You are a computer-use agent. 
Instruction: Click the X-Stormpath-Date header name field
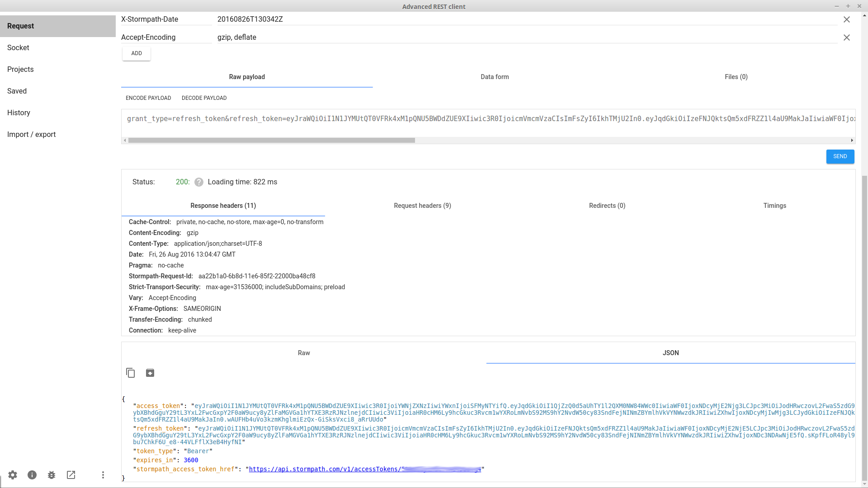[166, 19]
